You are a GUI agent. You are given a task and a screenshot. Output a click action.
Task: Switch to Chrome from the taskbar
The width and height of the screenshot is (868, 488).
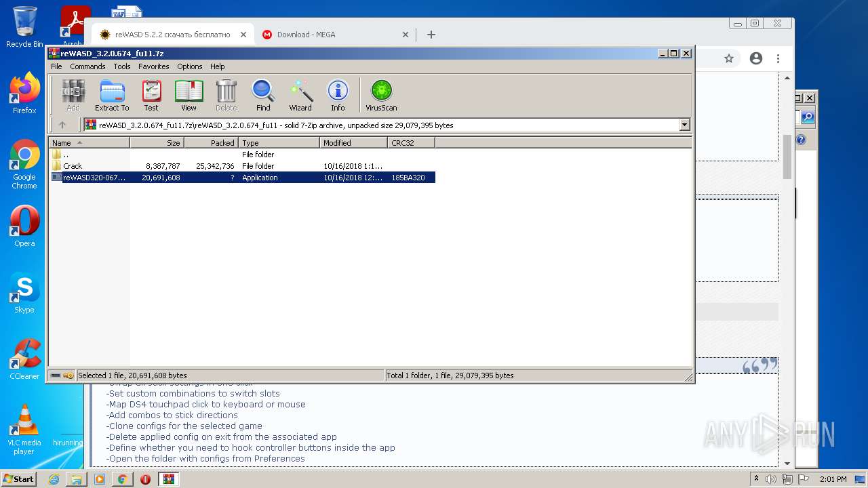122,479
